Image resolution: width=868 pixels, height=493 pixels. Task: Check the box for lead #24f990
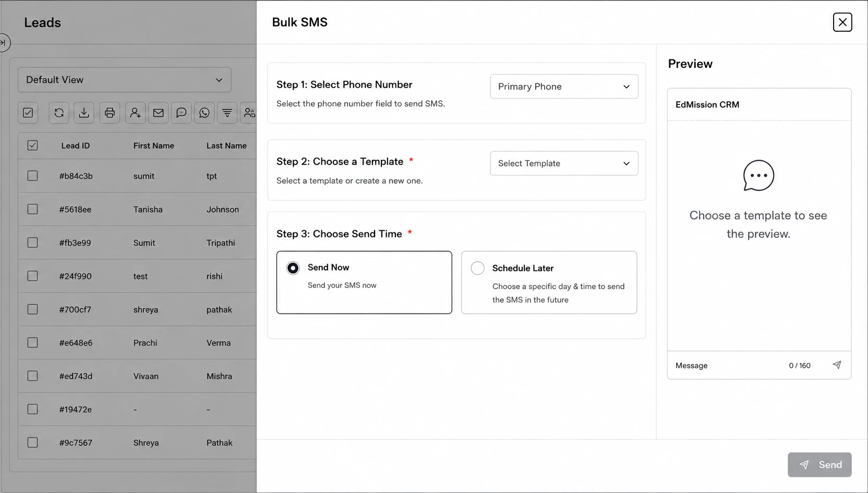click(32, 276)
